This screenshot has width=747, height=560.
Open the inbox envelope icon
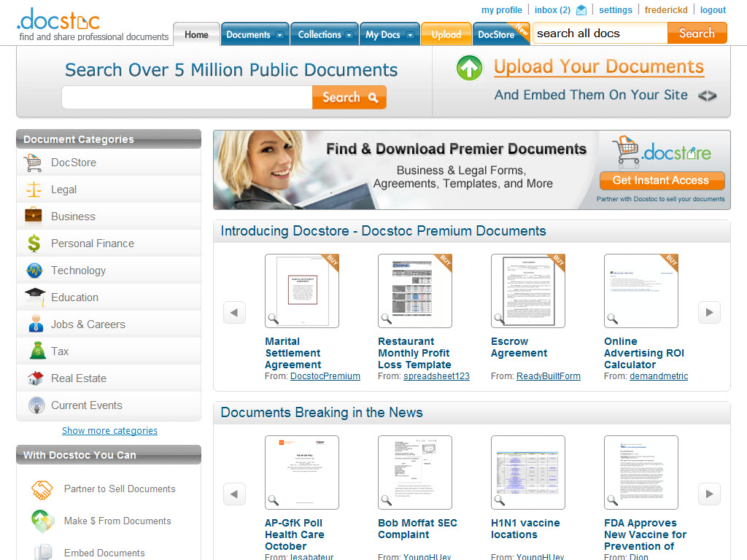(581, 9)
